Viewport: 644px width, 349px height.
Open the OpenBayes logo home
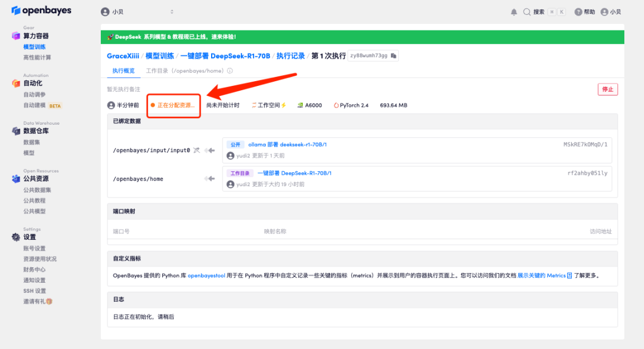pos(42,10)
